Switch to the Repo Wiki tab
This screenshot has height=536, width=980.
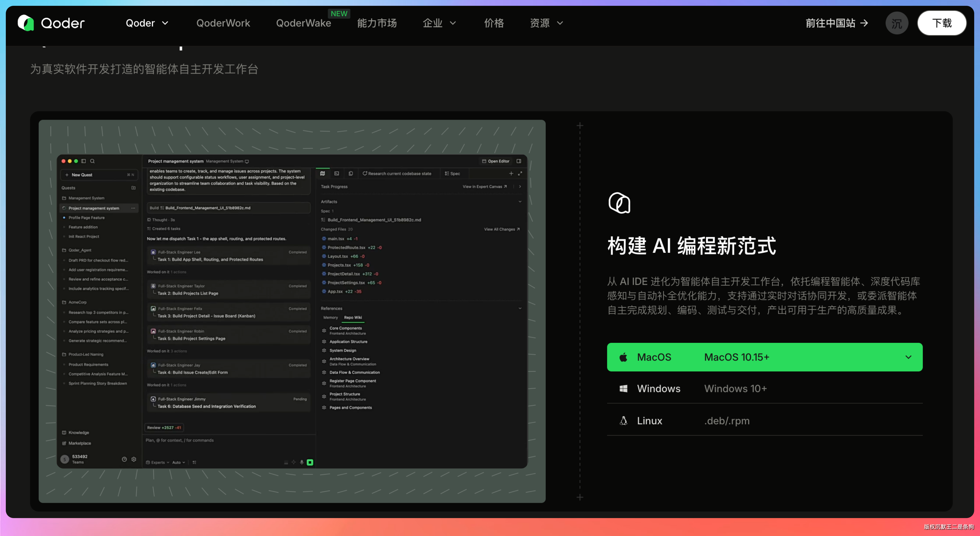(353, 317)
